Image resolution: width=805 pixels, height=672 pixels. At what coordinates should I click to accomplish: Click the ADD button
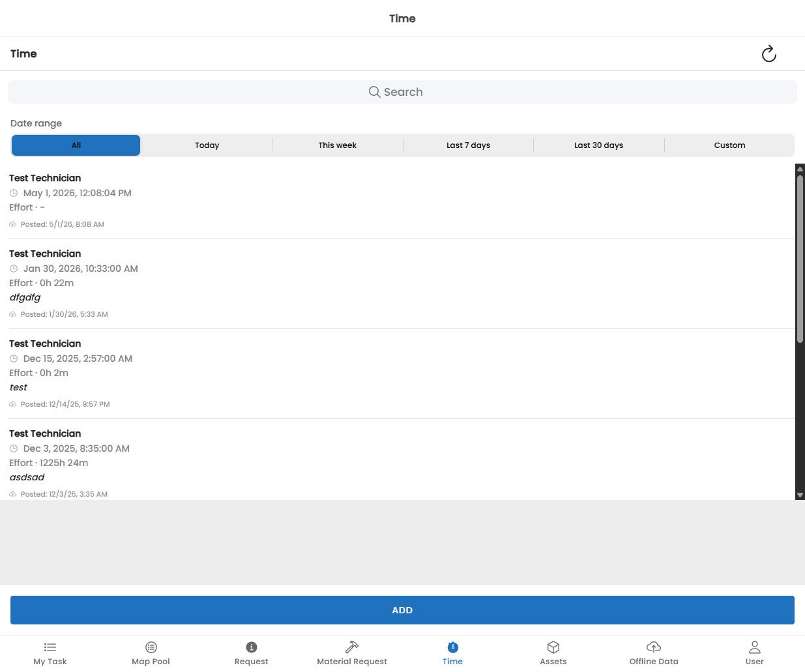(x=402, y=610)
